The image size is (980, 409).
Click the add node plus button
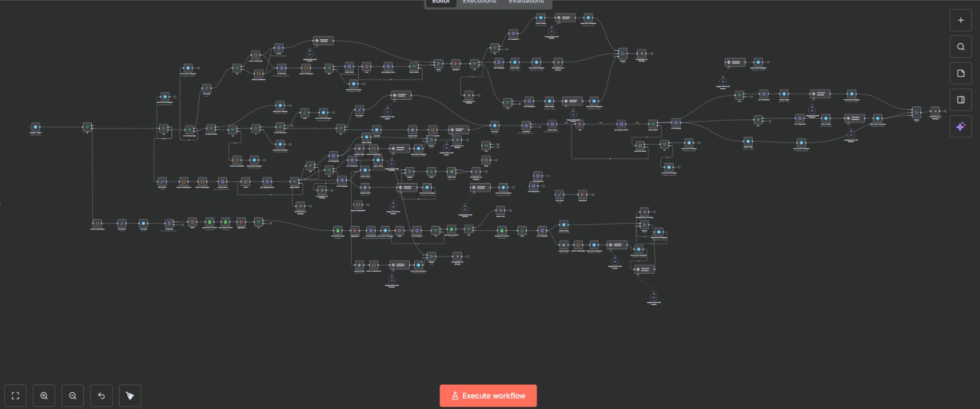pos(960,20)
